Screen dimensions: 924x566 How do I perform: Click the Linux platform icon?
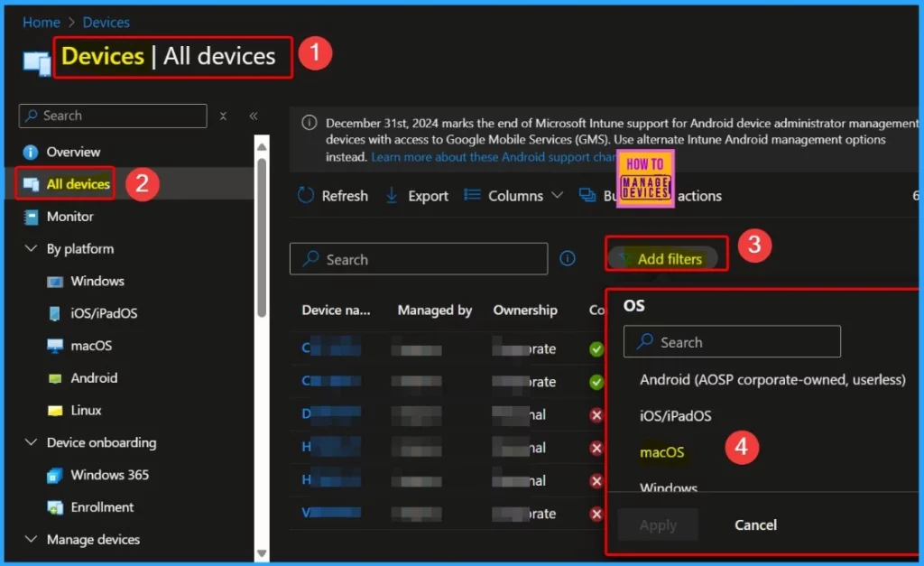point(55,411)
